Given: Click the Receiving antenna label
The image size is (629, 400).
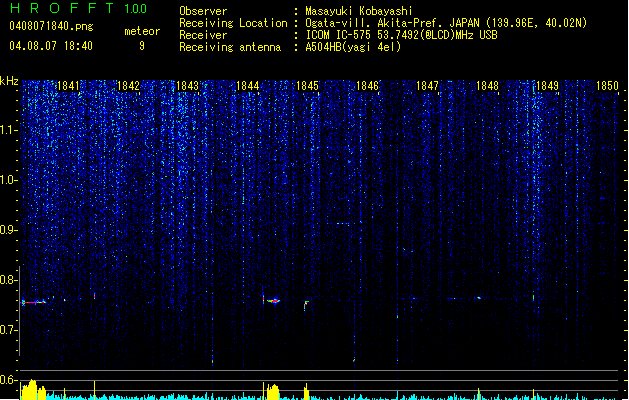Looking at the screenshot, I should 230,47.
